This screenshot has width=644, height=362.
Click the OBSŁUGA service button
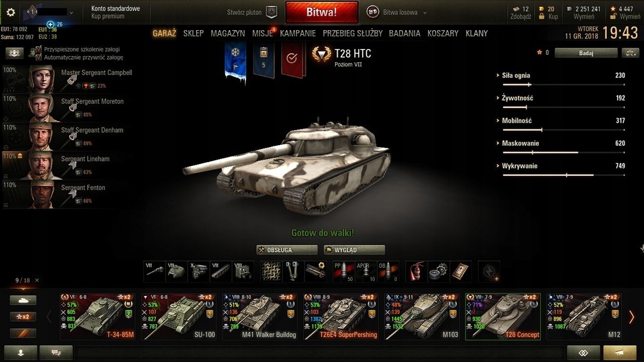tap(287, 250)
